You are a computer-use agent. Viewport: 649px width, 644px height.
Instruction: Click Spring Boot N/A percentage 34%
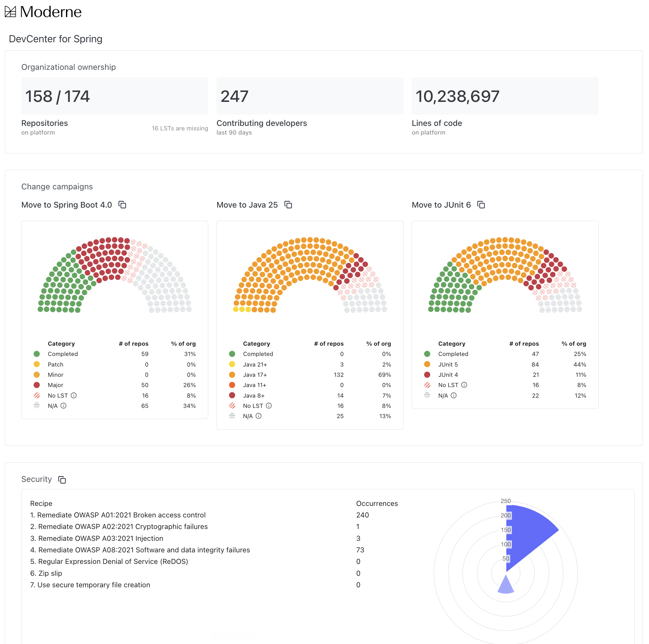click(189, 406)
